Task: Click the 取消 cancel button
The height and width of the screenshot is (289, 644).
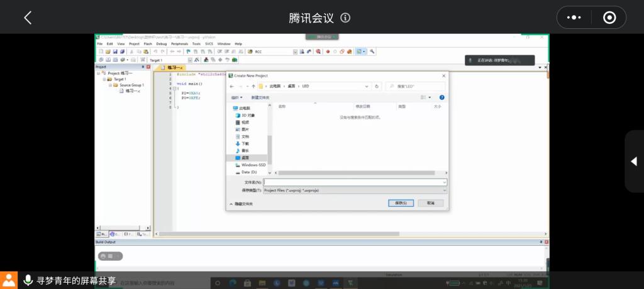Action: 430,203
